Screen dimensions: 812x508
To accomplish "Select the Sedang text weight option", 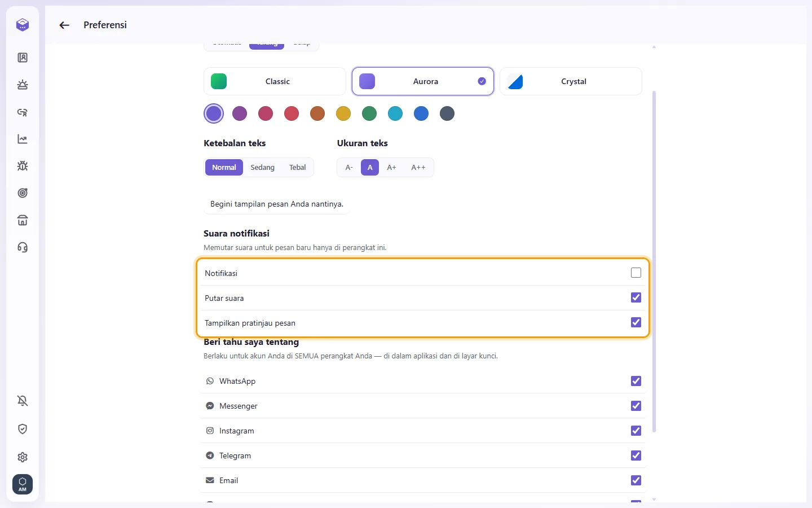I will pyautogui.click(x=262, y=168).
